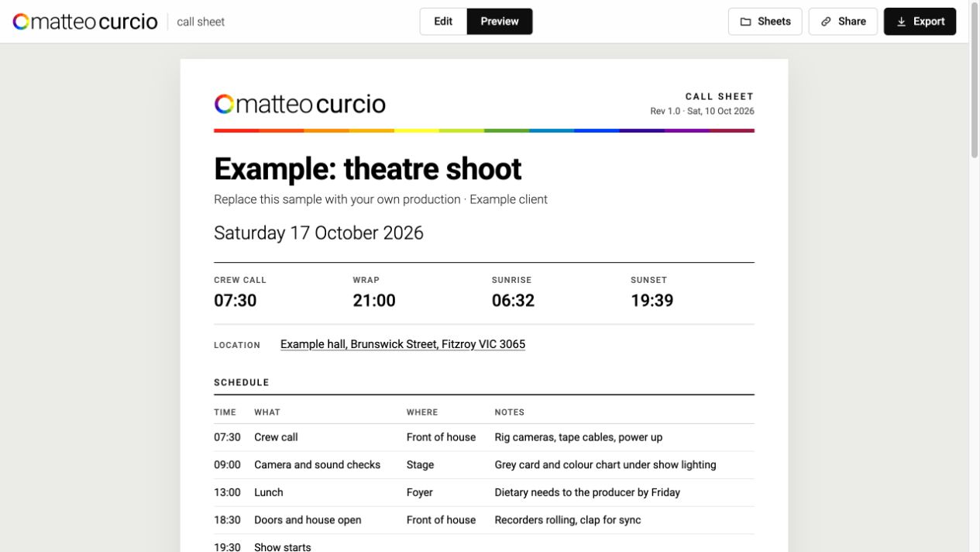Viewport: 980px width, 552px height.
Task: Click the 'call sheet' label in the top bar
Action: pos(201,22)
